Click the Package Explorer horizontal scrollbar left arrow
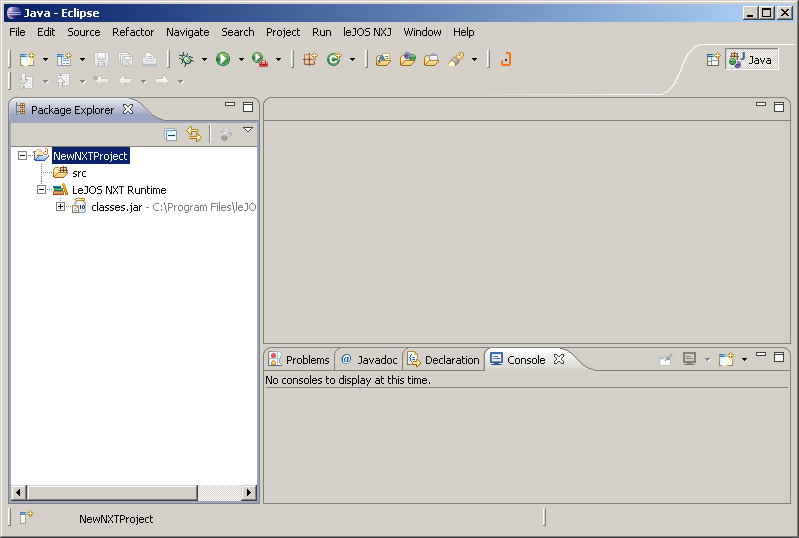 [x=18, y=492]
